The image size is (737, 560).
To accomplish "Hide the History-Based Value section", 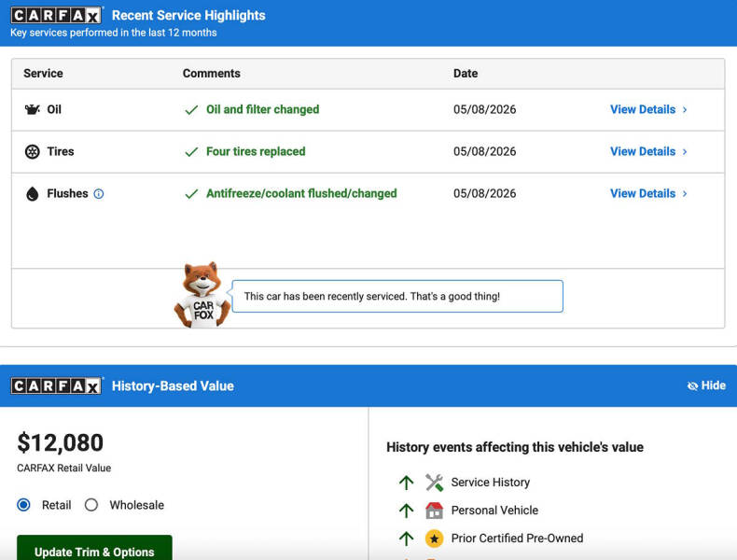I will [x=706, y=385].
